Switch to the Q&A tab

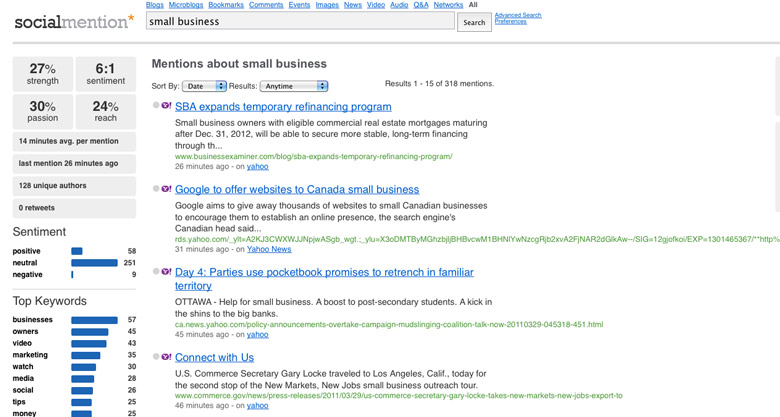(421, 4)
